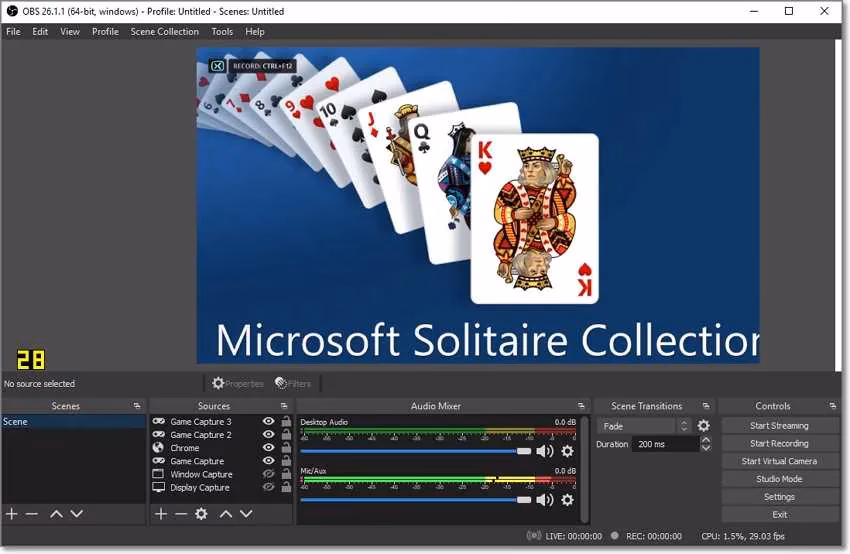Mute the Mic/Aux speaker icon
The image size is (850, 554).
coord(544,500)
